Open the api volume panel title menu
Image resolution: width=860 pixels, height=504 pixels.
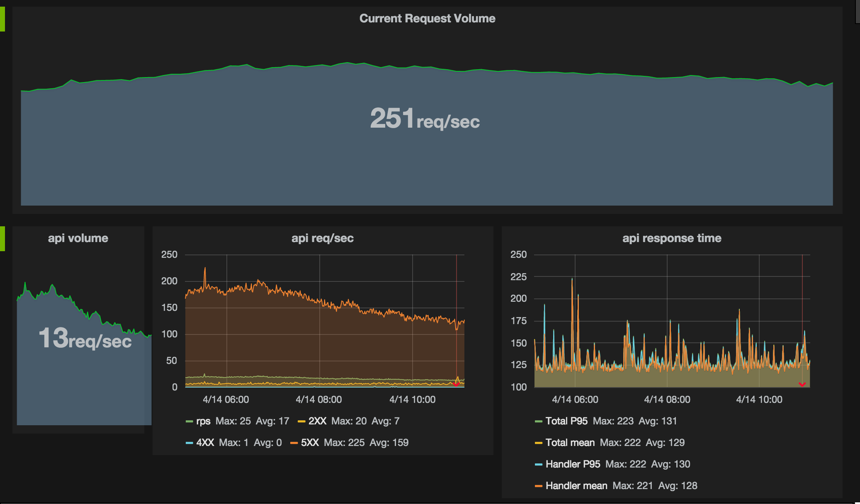tap(78, 238)
